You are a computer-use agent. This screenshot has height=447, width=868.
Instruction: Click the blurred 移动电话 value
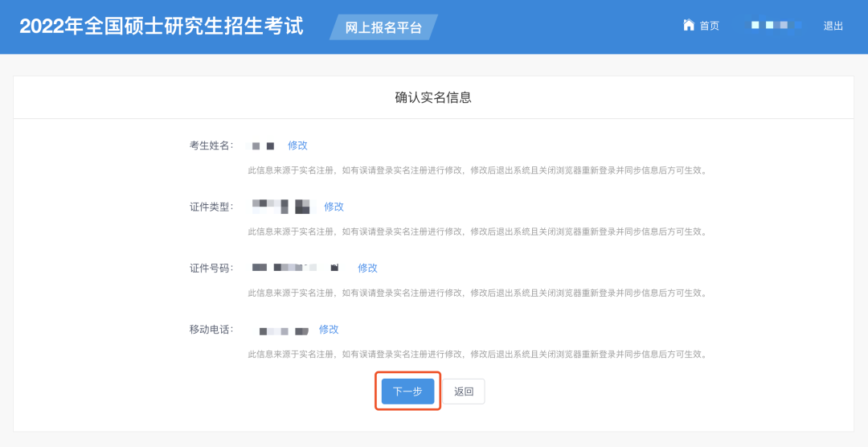[x=284, y=331]
